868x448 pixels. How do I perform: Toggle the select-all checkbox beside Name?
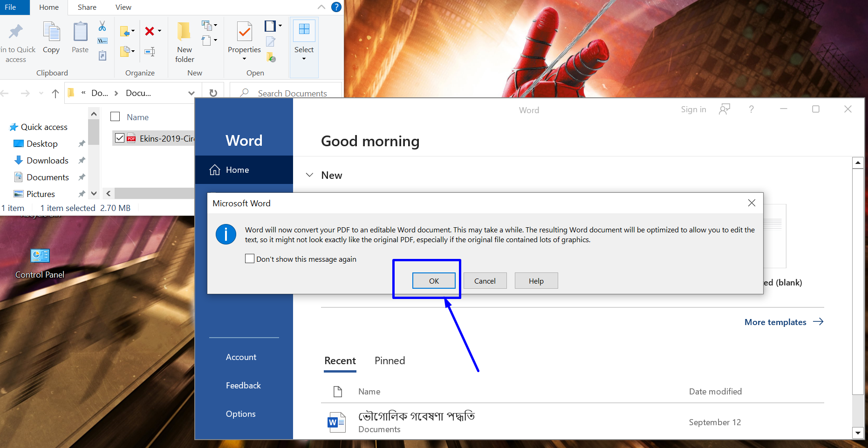[x=115, y=117]
